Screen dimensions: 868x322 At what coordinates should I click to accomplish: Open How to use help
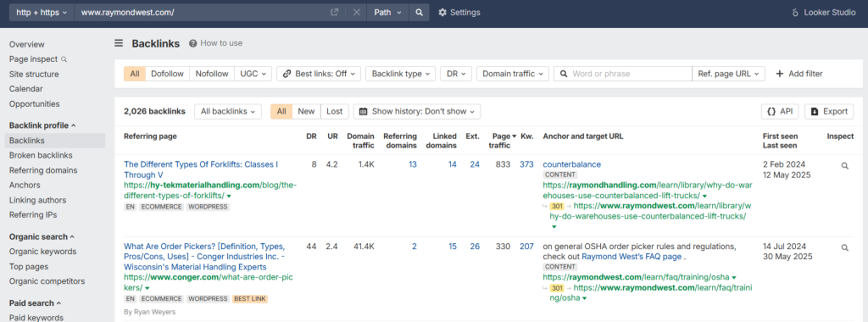216,43
